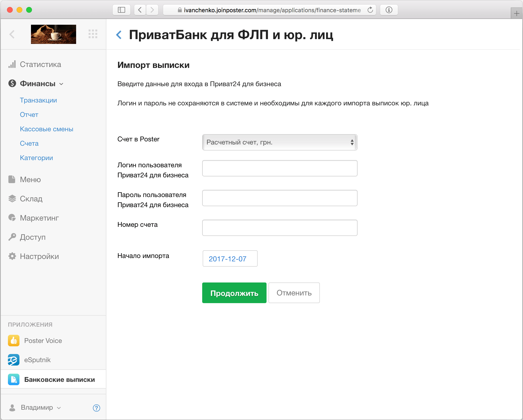Go to Кассовые смены link
The image size is (523, 420).
tap(47, 129)
